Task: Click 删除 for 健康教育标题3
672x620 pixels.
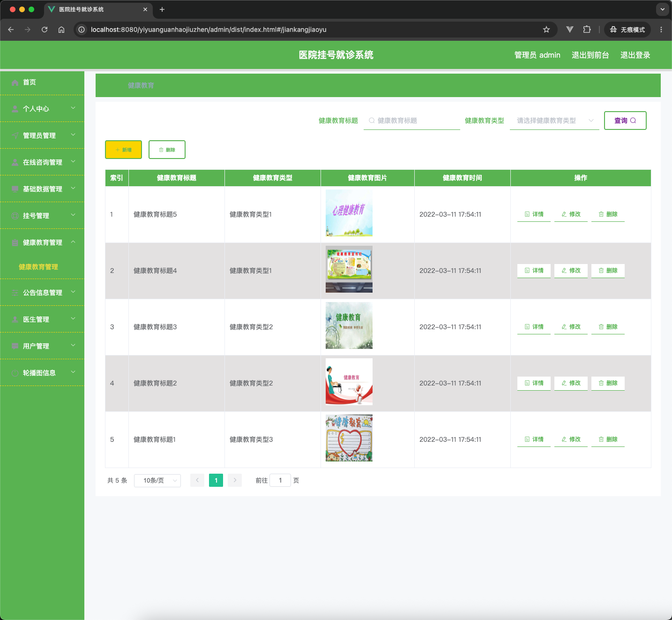Action: click(608, 327)
